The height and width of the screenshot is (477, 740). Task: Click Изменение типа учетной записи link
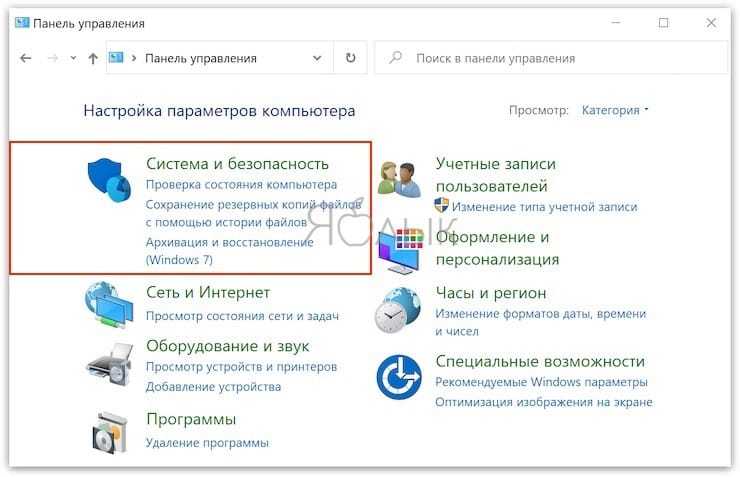click(x=545, y=207)
